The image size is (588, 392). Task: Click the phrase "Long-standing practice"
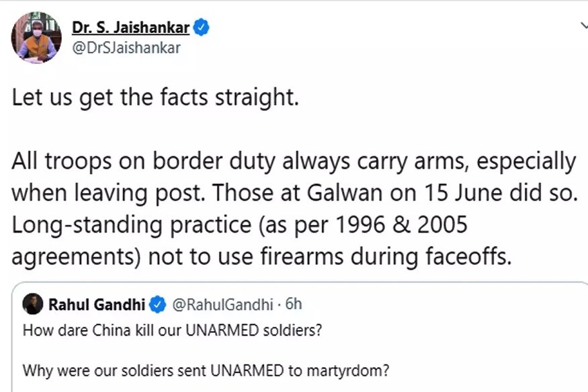(132, 225)
